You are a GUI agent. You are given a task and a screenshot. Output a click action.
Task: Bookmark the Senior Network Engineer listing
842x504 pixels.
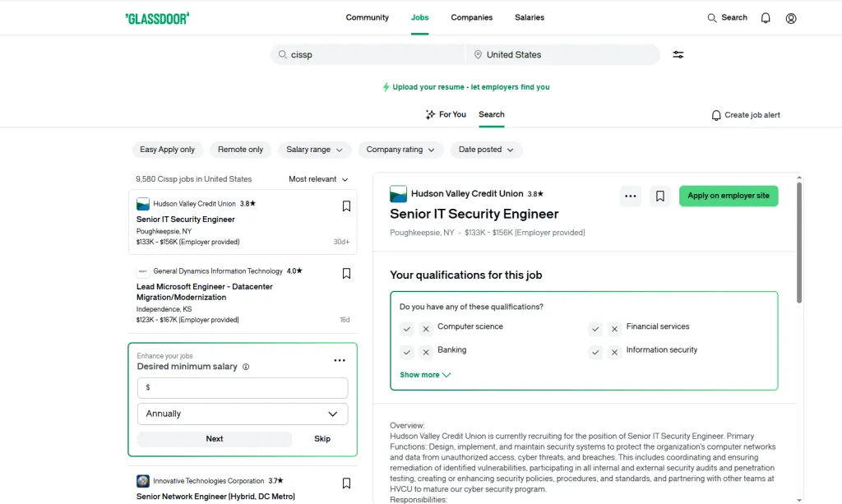(x=346, y=483)
